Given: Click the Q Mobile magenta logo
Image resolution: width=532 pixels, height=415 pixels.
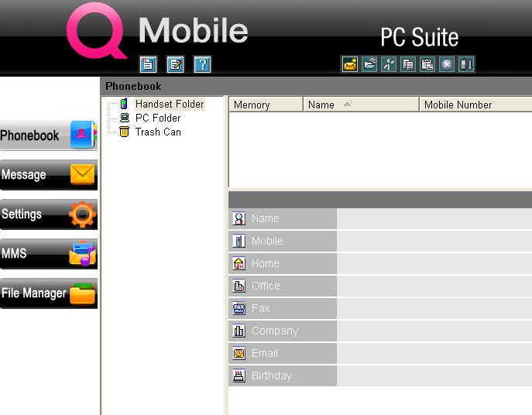Looking at the screenshot, I should coord(96,30).
